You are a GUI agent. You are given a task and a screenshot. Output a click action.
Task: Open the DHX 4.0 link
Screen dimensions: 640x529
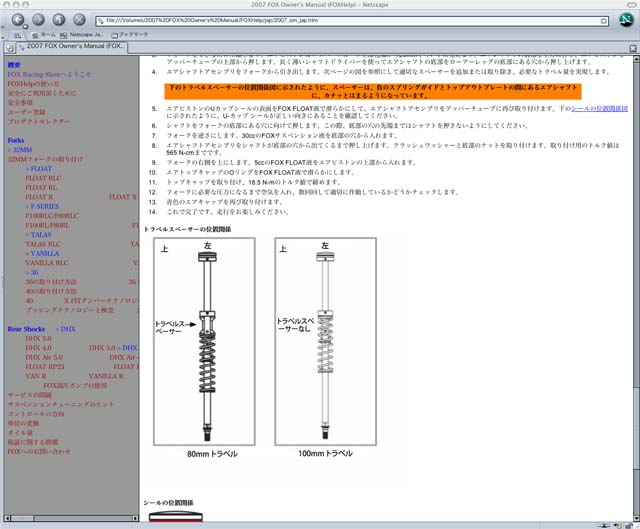coord(38,348)
